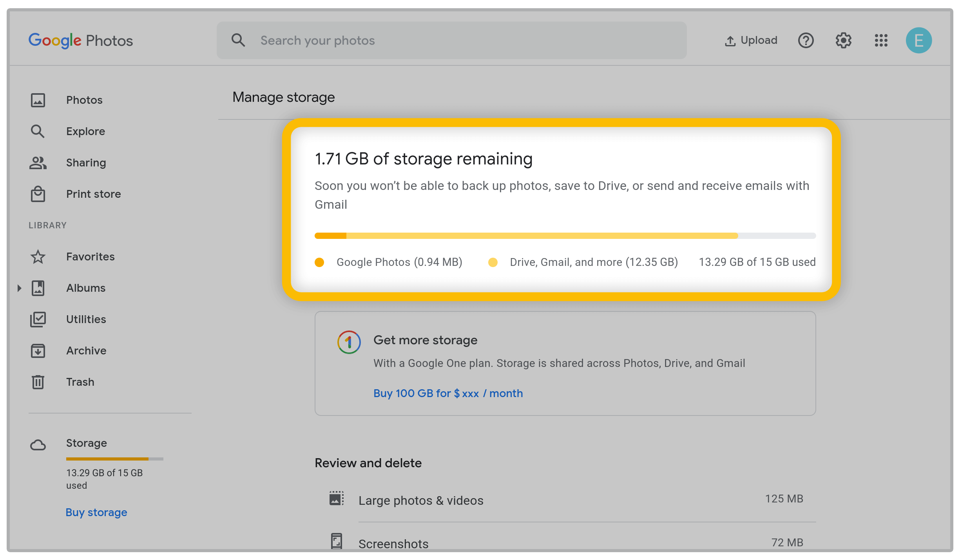The image size is (960, 560).
Task: Click the Get more storage heading
Action: 426,340
